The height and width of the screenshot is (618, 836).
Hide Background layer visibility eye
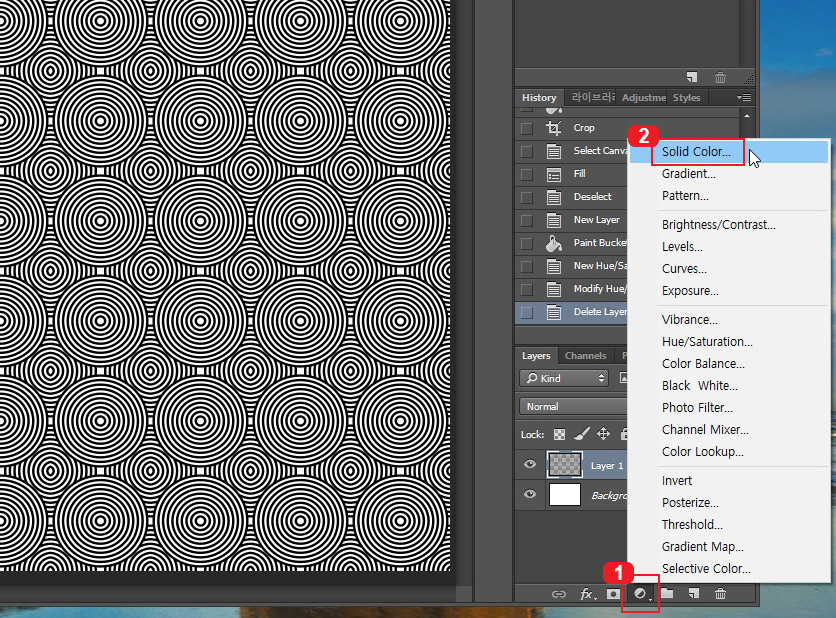[530, 494]
